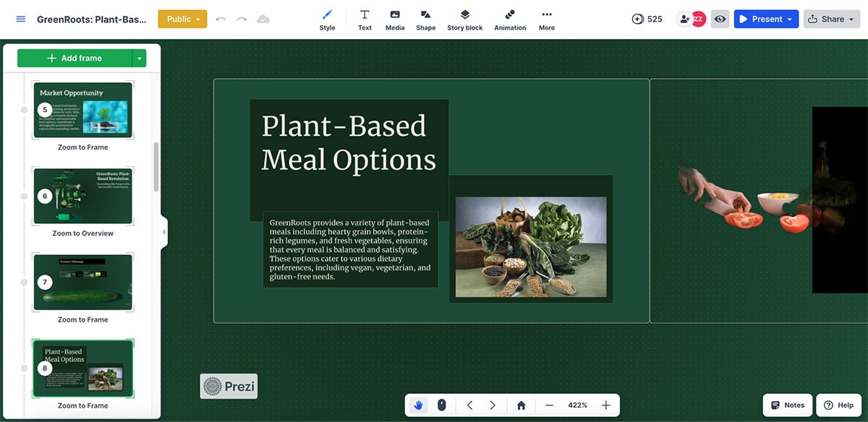Image resolution: width=868 pixels, height=422 pixels.
Task: Select the Text tool
Action: click(365, 19)
